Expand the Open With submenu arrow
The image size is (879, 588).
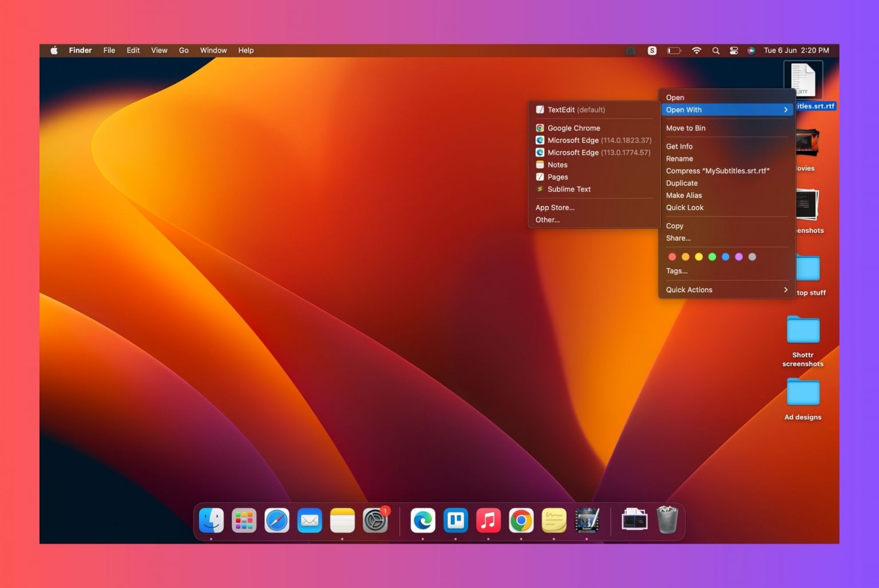[786, 110]
